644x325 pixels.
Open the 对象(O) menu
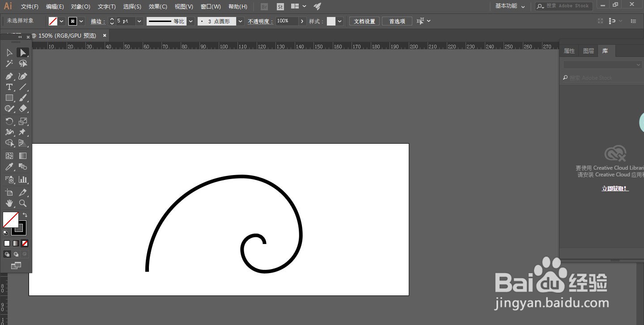(80, 7)
